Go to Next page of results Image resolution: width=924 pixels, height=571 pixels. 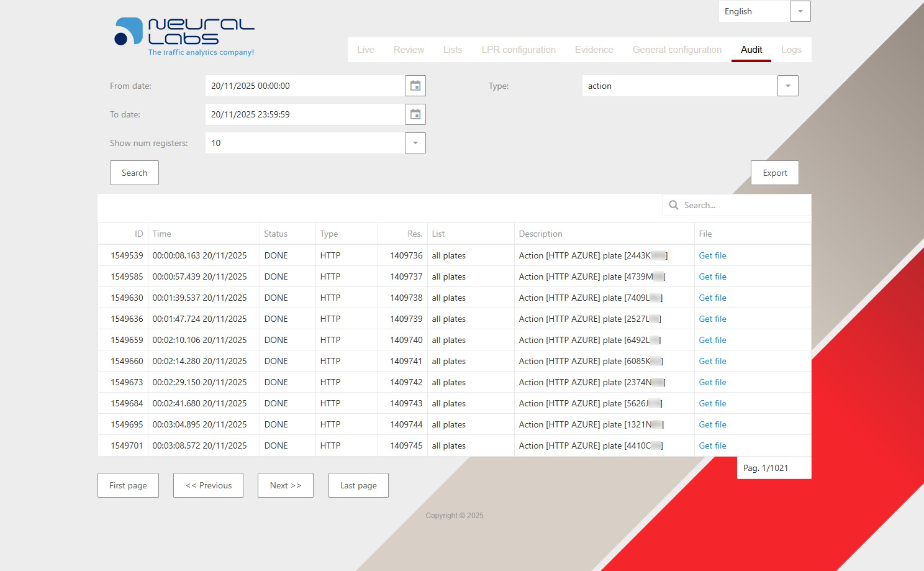coord(286,485)
